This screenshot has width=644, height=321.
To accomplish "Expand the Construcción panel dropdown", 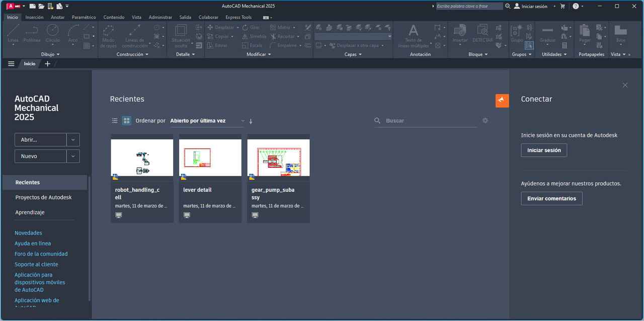I will coord(133,54).
